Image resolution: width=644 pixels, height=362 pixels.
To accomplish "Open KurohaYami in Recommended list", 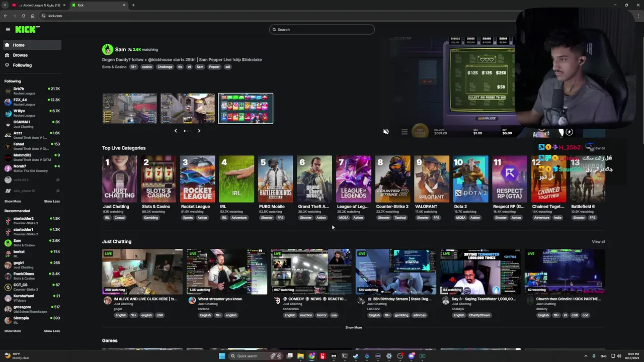I will (x=32, y=298).
